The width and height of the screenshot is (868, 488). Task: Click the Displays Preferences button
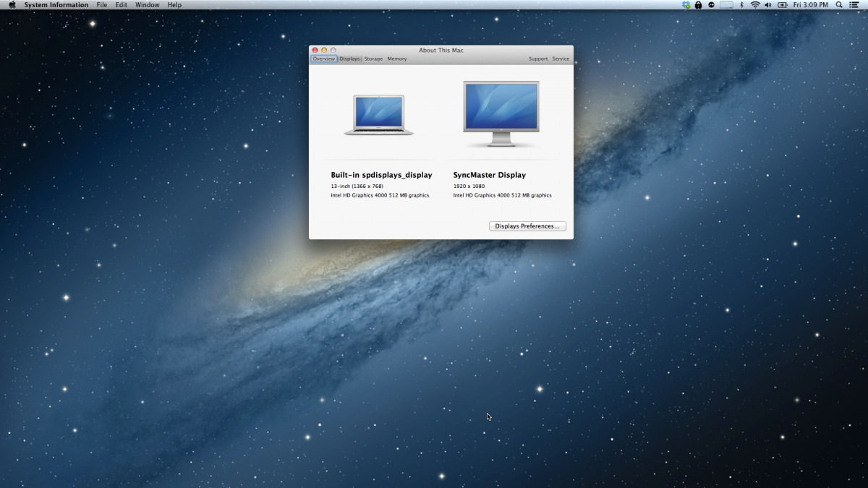pos(527,226)
